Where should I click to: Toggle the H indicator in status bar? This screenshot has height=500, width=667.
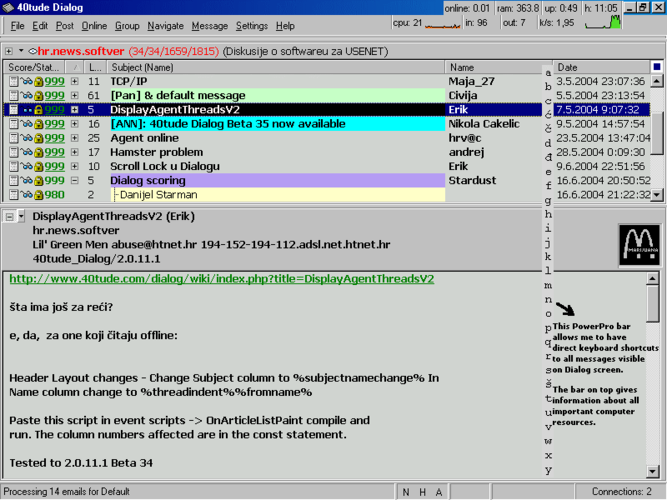(422, 492)
